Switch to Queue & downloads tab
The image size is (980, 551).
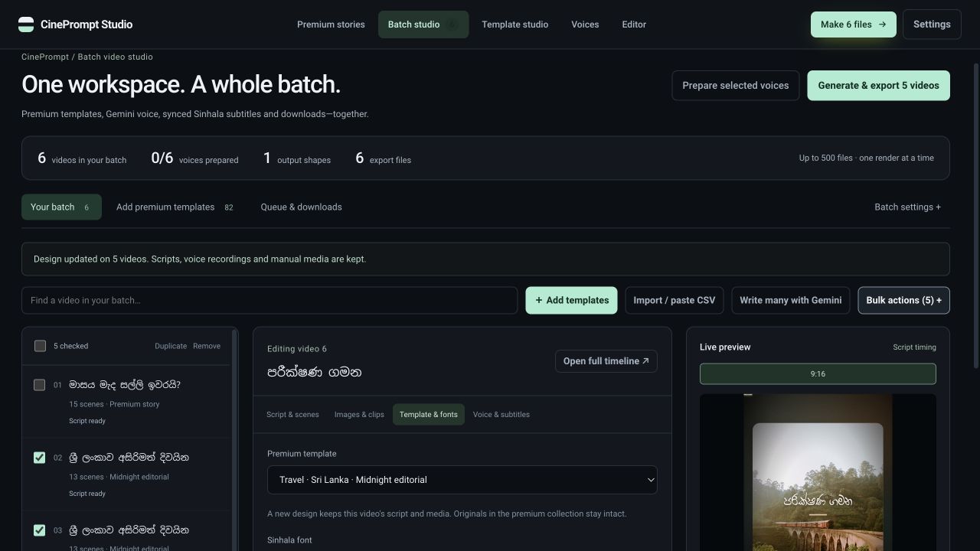(x=301, y=207)
